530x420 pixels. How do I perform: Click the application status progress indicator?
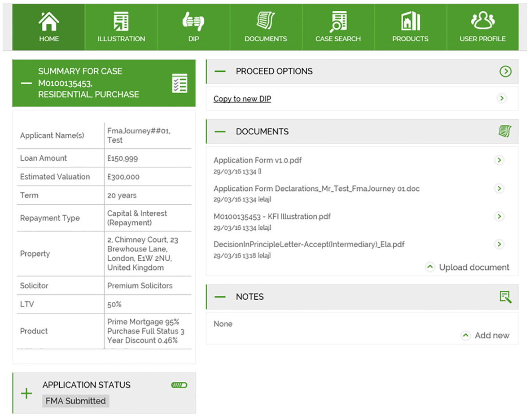[179, 385]
